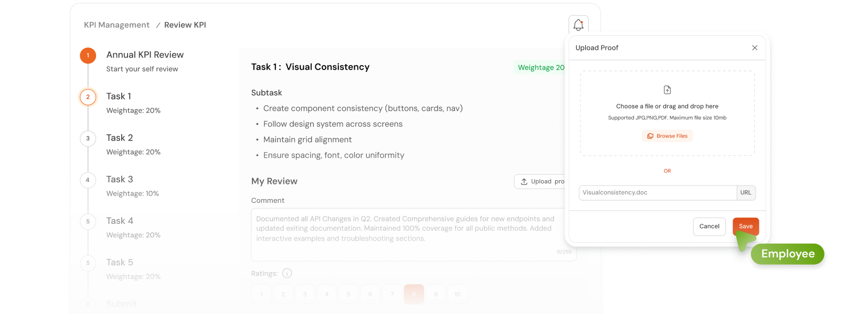Click the Visualconsistency.doc URL field

[x=658, y=193]
